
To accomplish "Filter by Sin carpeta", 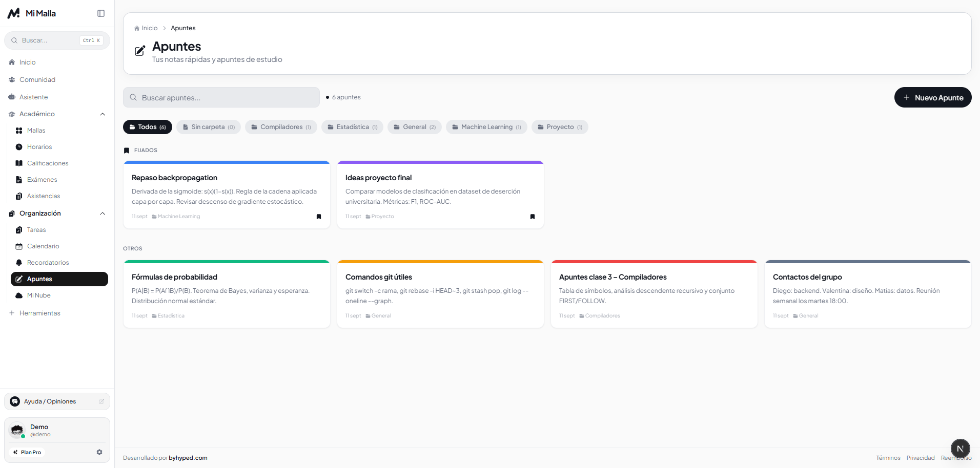I will point(209,127).
